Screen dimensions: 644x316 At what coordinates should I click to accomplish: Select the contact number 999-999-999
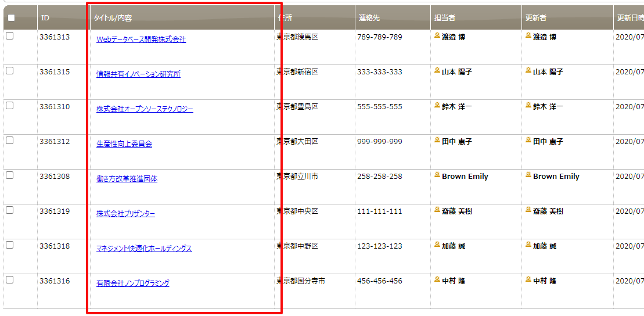(380, 142)
